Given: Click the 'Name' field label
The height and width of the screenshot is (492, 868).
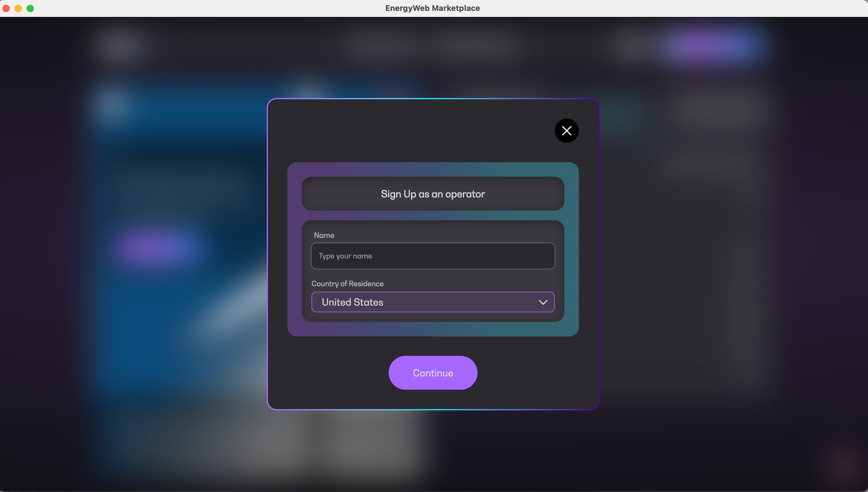Looking at the screenshot, I should point(324,235).
